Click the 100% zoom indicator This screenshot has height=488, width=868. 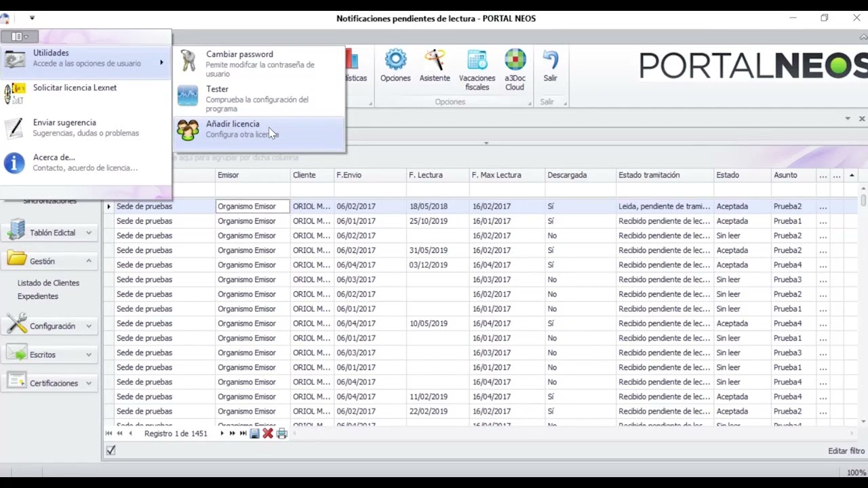(x=856, y=472)
